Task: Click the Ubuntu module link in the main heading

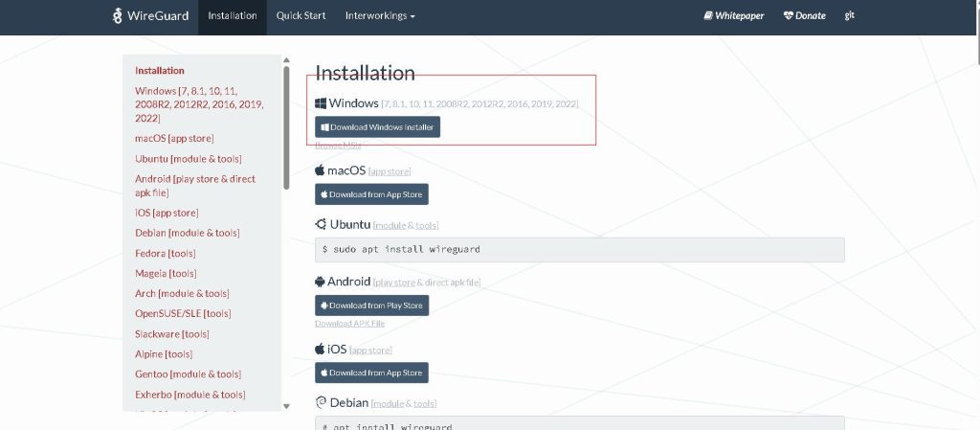Action: tap(390, 225)
